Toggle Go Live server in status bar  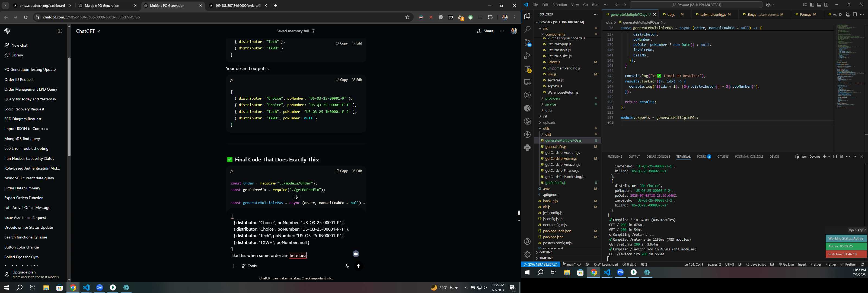click(x=786, y=264)
